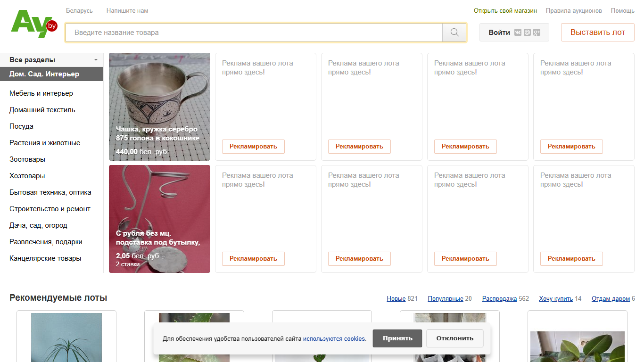Open the Развлечения, подарки category

pyautogui.click(x=46, y=242)
